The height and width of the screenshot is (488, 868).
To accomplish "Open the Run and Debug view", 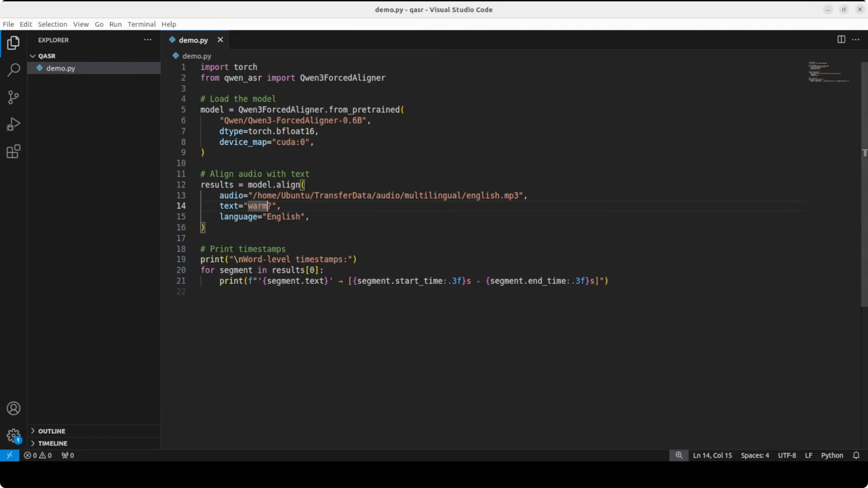I will pos(13,124).
